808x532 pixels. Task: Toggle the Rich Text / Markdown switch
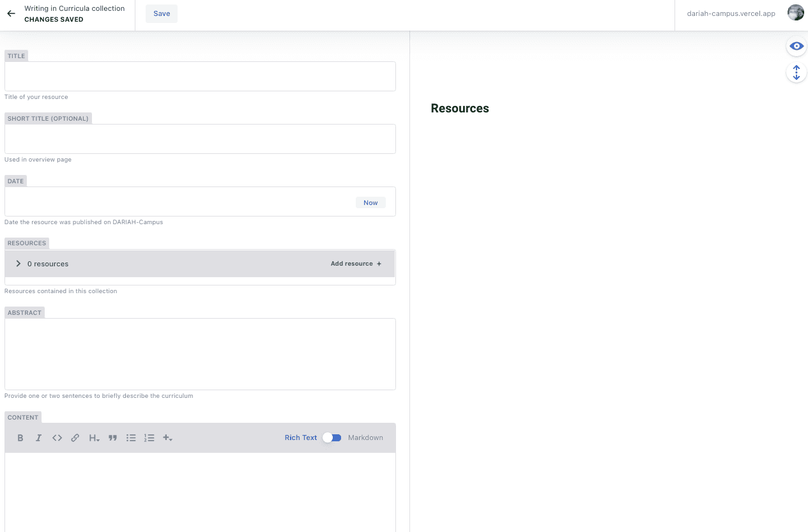click(x=332, y=437)
